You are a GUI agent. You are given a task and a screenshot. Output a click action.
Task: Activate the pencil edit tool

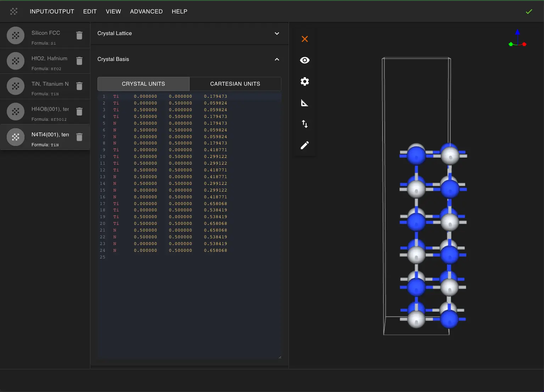[x=305, y=145]
